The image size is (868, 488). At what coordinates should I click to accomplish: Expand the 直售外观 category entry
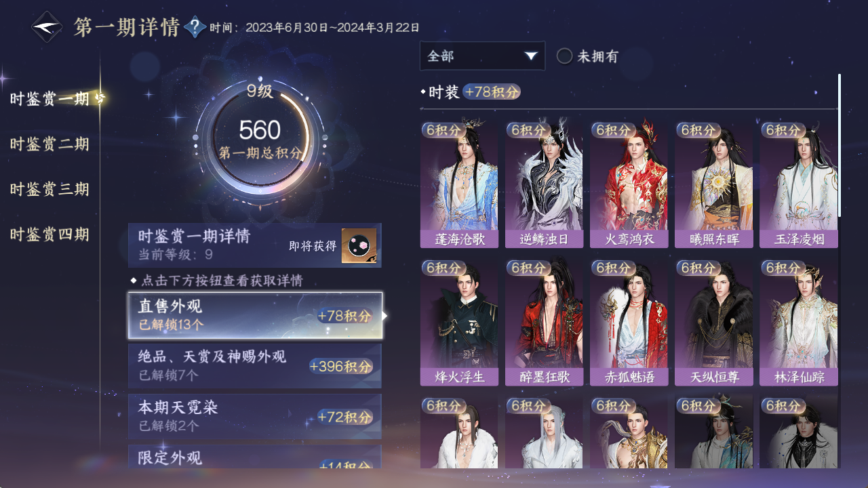[255, 315]
